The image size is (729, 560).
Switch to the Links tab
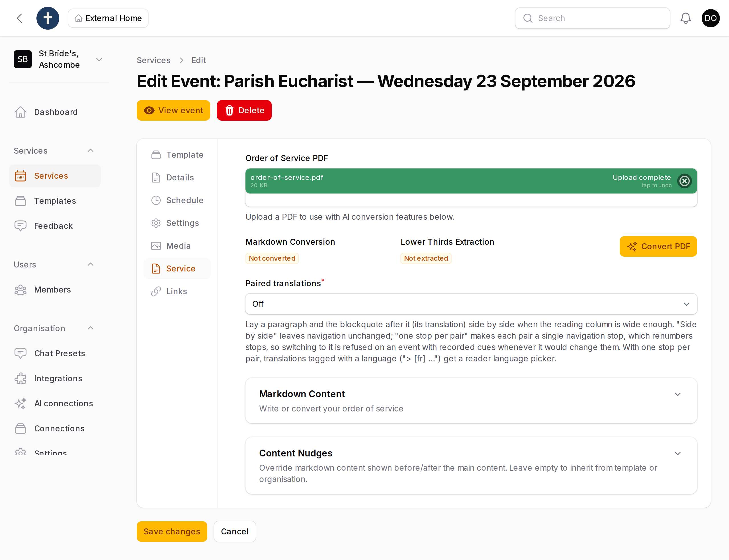pos(177,291)
